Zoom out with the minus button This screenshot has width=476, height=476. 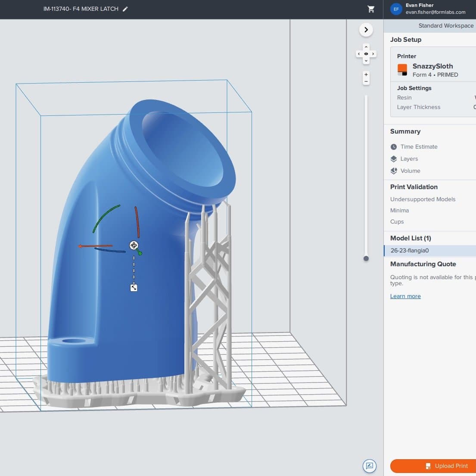(x=366, y=81)
